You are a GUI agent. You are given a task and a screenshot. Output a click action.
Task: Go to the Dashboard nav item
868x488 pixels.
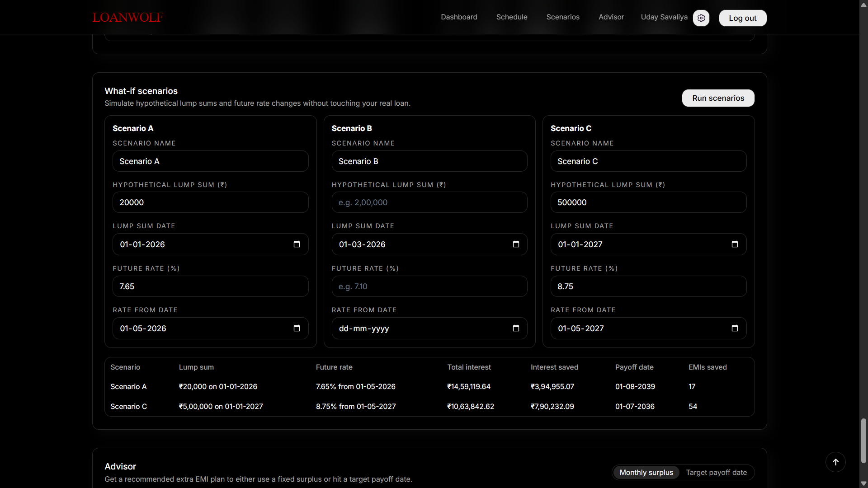coord(459,17)
